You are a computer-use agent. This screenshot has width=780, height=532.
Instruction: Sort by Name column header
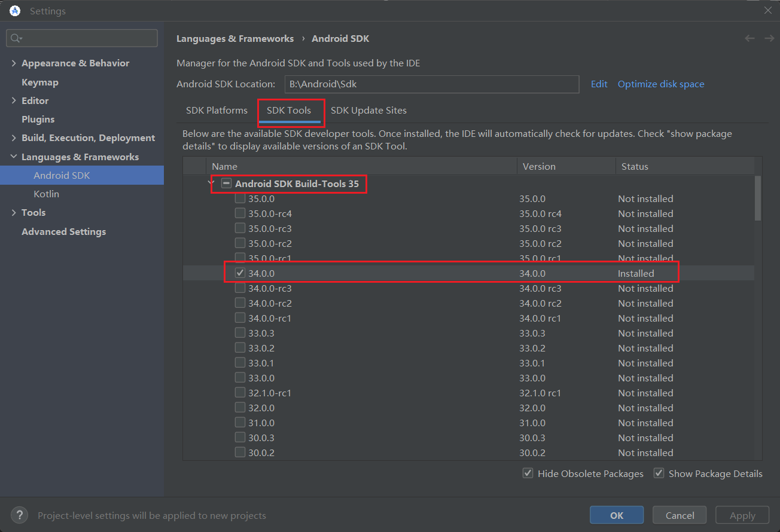coord(361,166)
